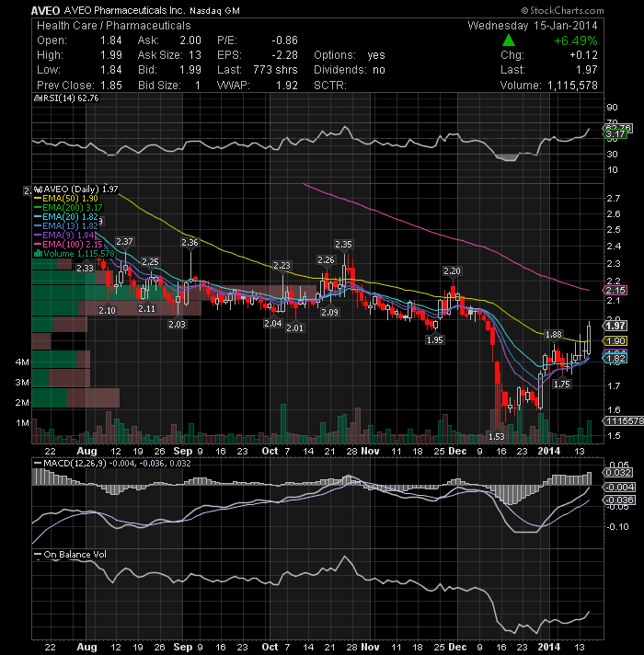Click the EMA(50) 1.90 legend entry
Viewport: 644px width, 655px height.
(66, 199)
